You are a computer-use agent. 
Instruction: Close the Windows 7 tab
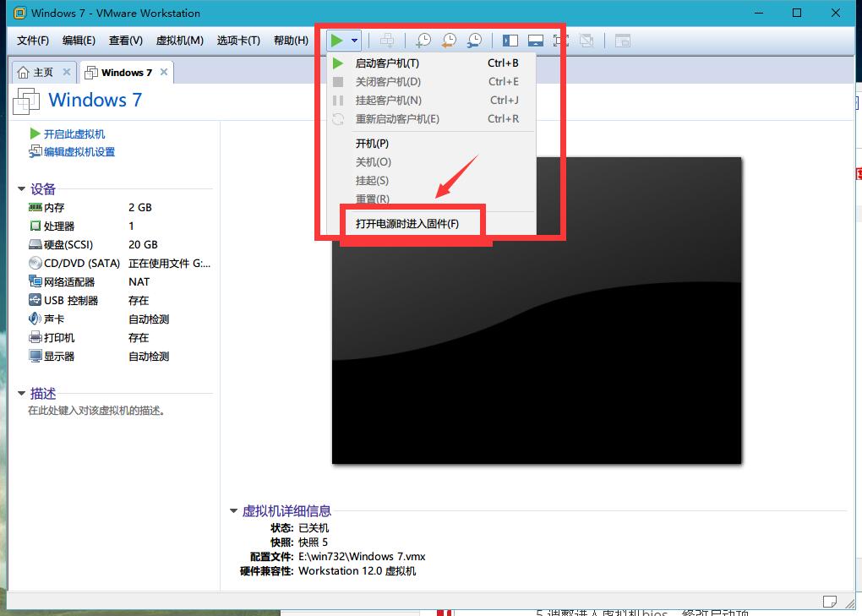pyautogui.click(x=164, y=73)
